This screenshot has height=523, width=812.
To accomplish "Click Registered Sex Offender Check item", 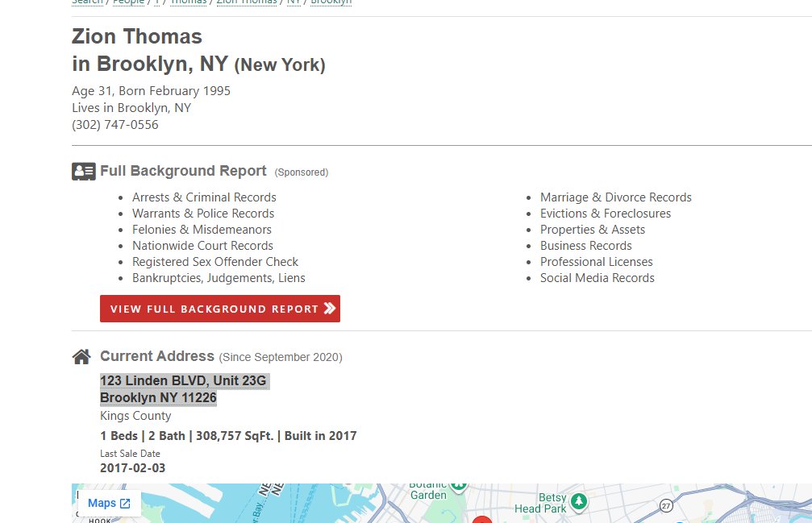I will click(x=215, y=262).
